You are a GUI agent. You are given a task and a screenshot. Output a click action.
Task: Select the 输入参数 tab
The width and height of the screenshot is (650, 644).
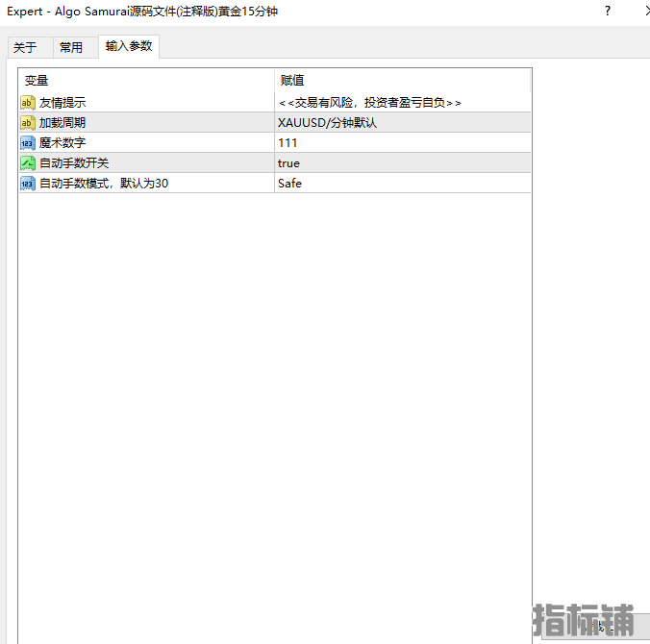[129, 46]
